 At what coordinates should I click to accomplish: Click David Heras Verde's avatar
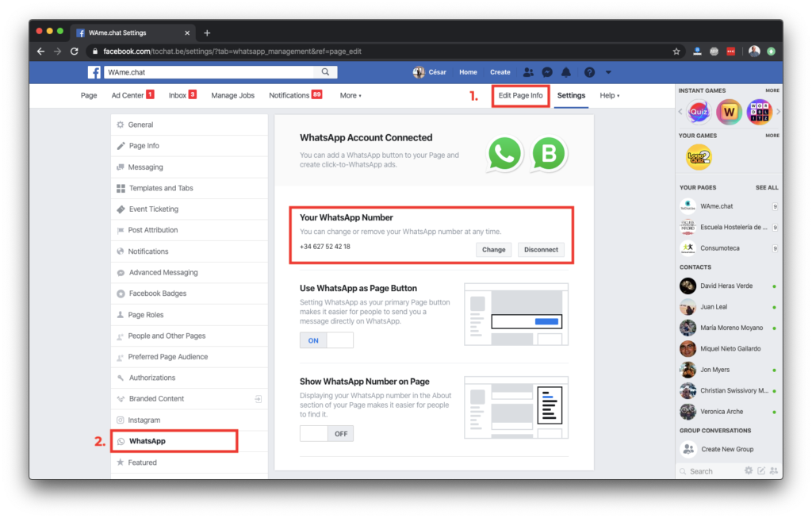[688, 286]
